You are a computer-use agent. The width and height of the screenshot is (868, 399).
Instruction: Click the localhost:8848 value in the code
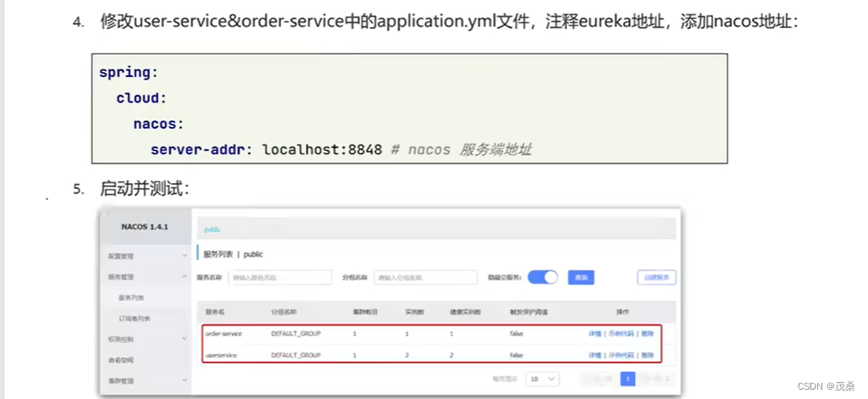tap(322, 149)
